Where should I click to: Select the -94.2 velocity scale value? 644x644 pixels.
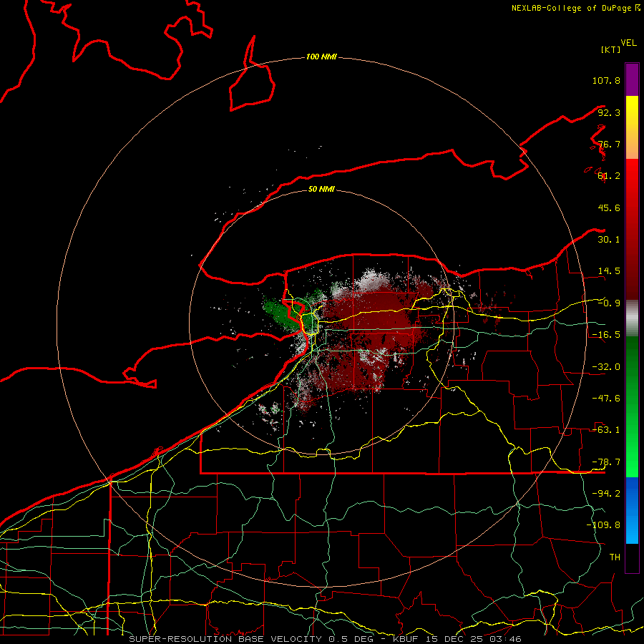pyautogui.click(x=606, y=494)
